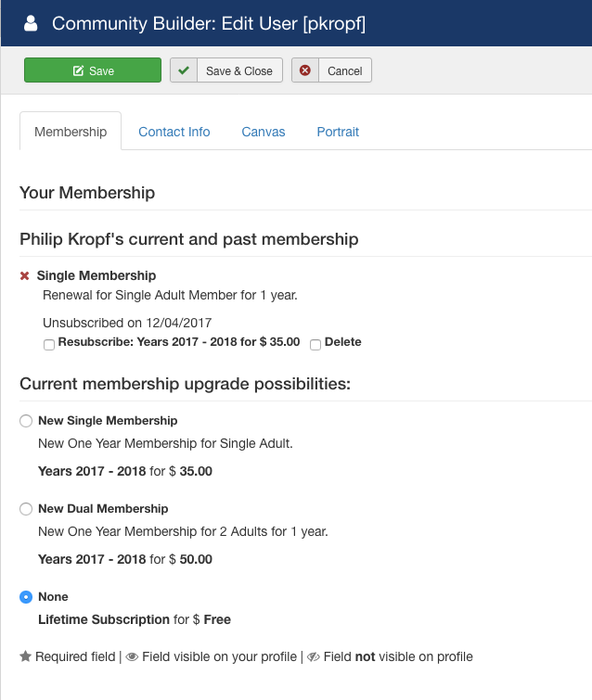Open the Canvas tab
592x700 pixels.
click(264, 132)
